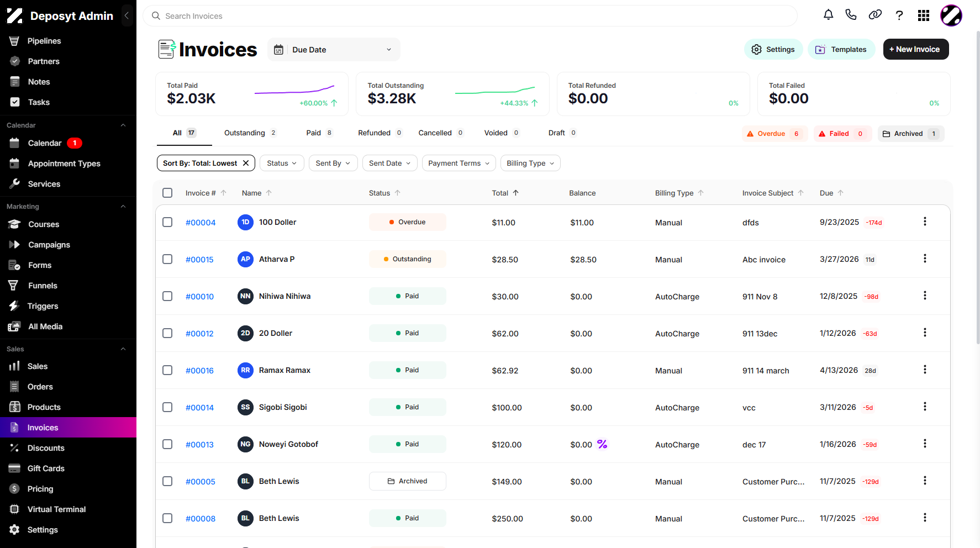Click the link chain icon in header

[x=875, y=15]
